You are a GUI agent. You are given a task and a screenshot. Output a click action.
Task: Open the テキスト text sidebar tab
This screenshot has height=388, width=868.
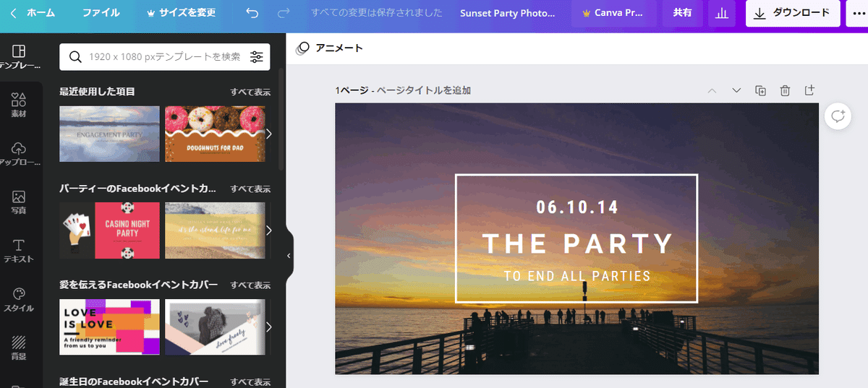click(20, 251)
